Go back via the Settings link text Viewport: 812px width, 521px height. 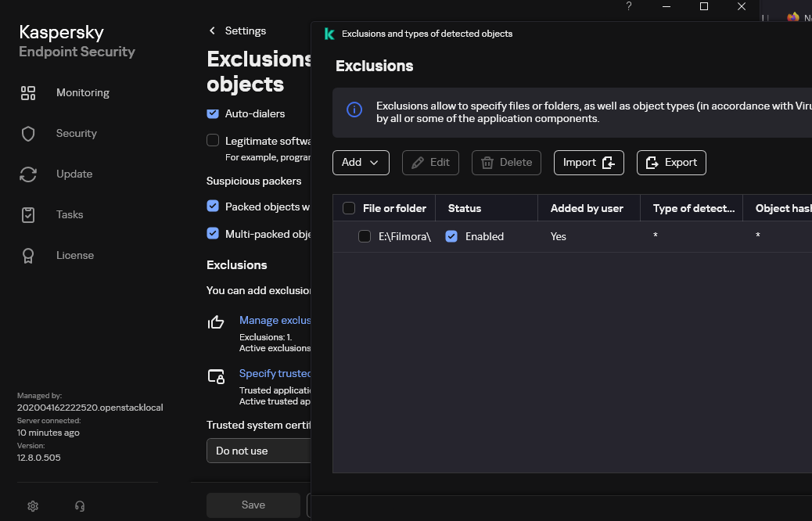coord(246,31)
